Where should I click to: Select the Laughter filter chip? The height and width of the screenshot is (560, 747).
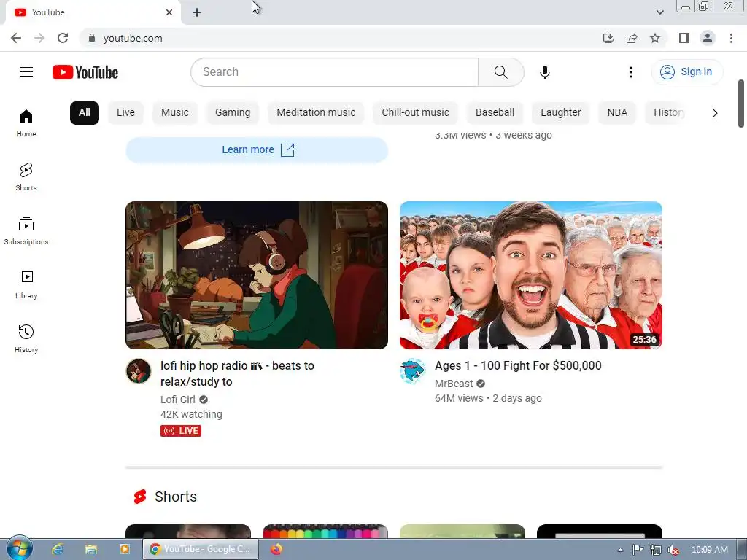point(561,113)
